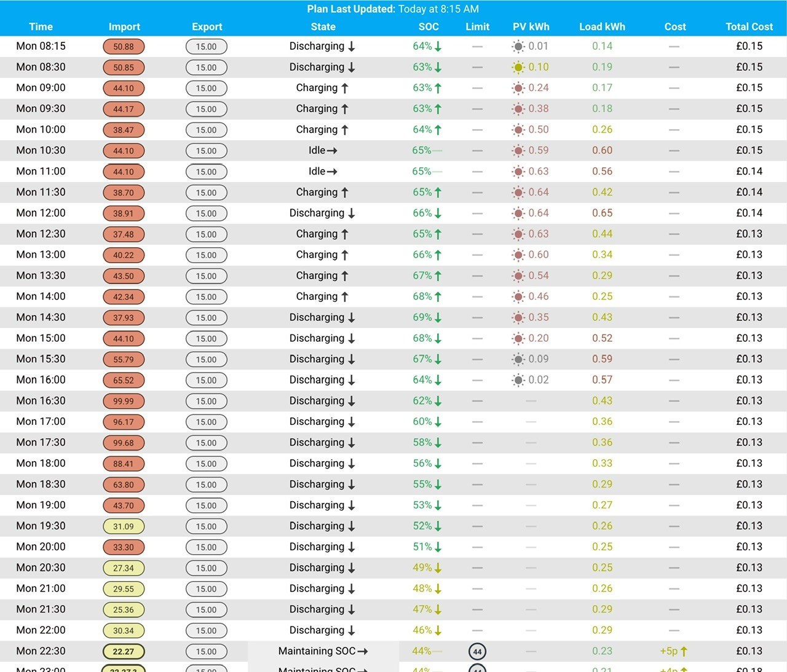
Task: Click the green down arrow beside 64% at Mon 08:15
Action: click(438, 47)
